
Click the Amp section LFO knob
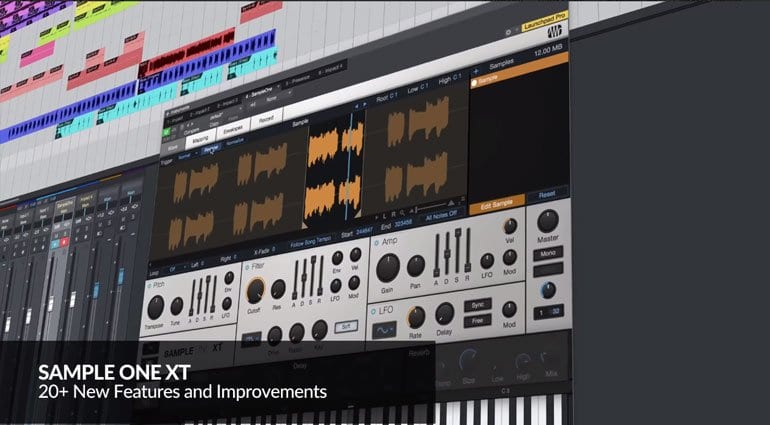(487, 261)
